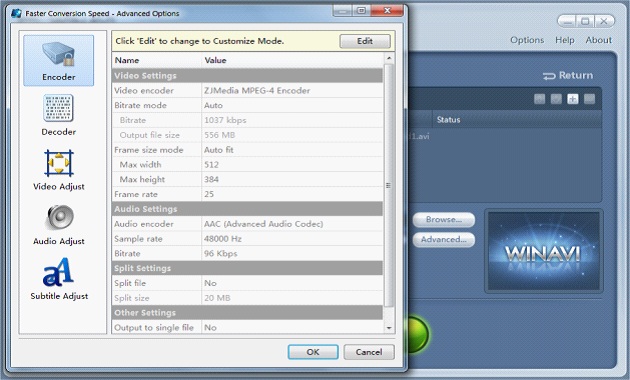The height and width of the screenshot is (380, 630).
Task: Collapse the Other Settings group header
Action: click(x=247, y=313)
